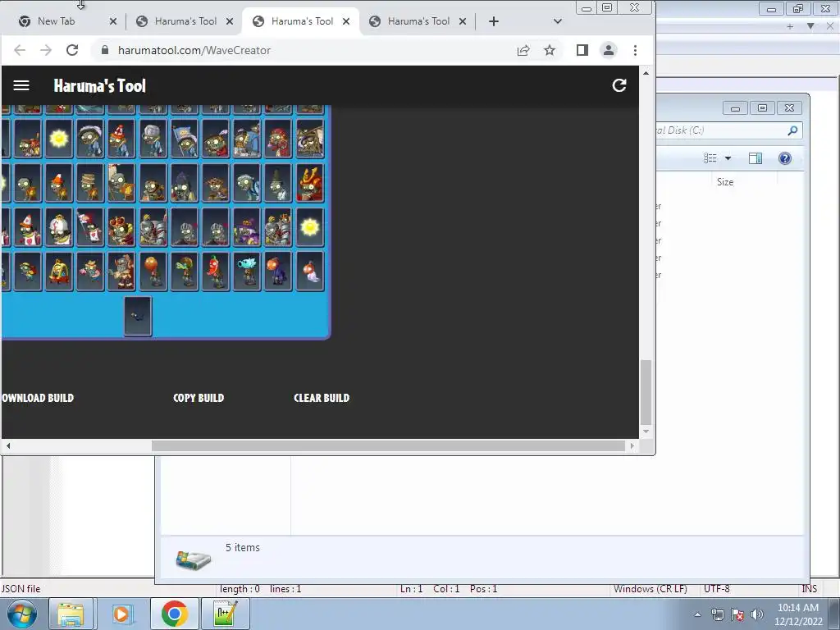
Task: Open the Explorer change-view dropdown arrow
Action: 728,158
